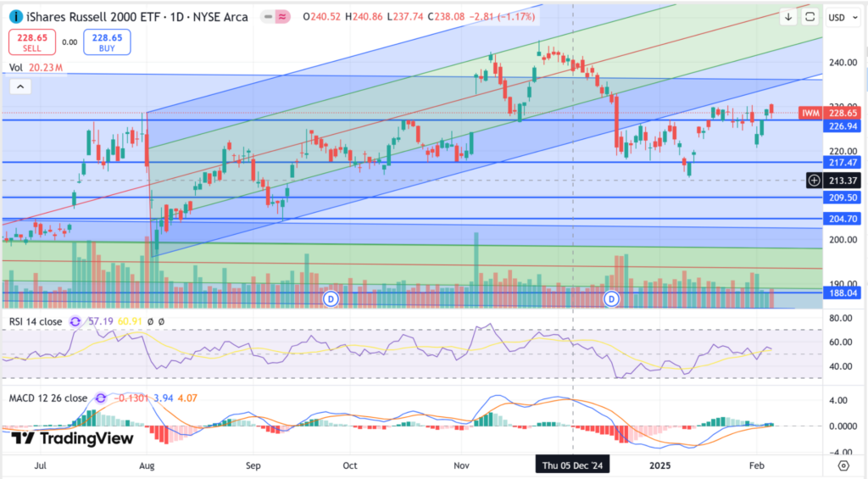
Task: Click the blue MACD value 3.94
Action: [164, 398]
